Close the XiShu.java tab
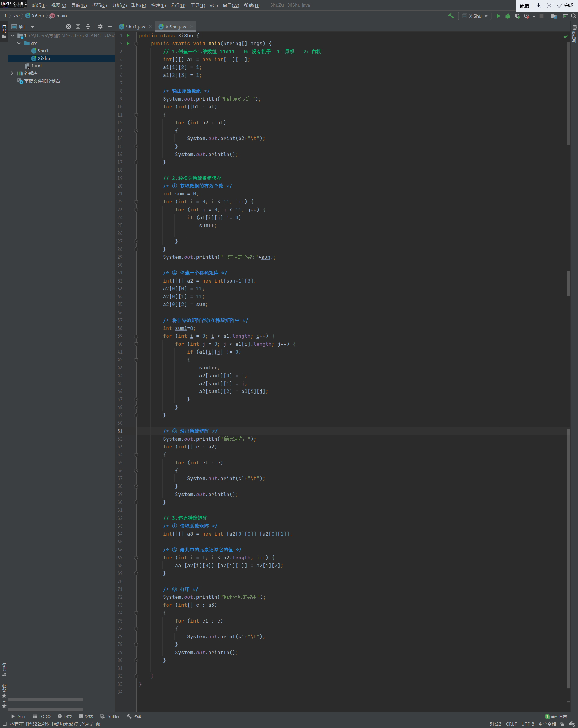This screenshot has height=728, width=578. 192,27
